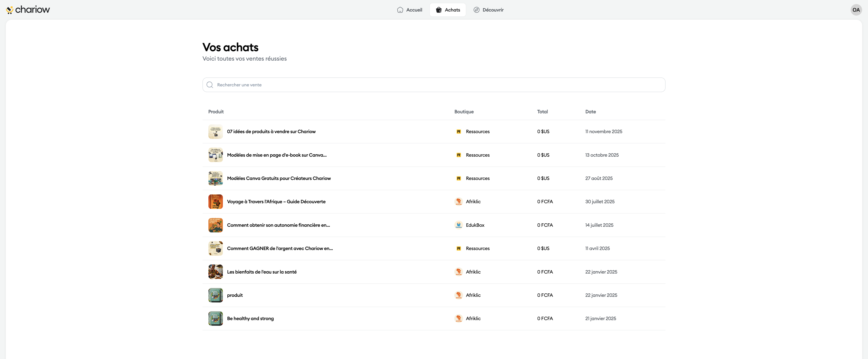This screenshot has width=868, height=359.
Task: Open Les bienfaits de l'eau purchase
Action: (262, 272)
